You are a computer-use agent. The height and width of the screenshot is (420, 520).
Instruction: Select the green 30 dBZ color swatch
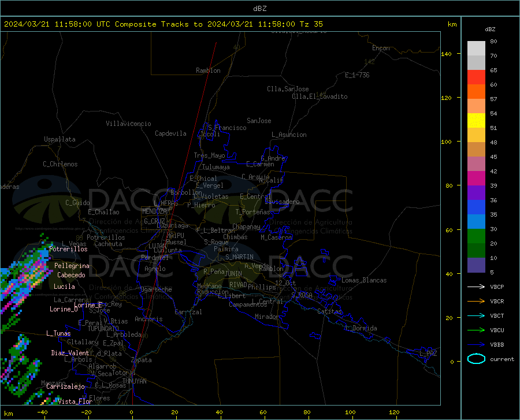[476, 236]
